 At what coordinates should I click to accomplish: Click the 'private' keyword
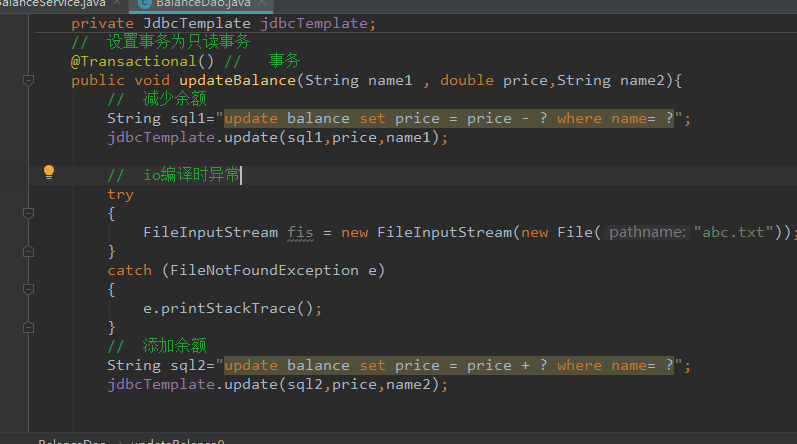pyautogui.click(x=102, y=23)
